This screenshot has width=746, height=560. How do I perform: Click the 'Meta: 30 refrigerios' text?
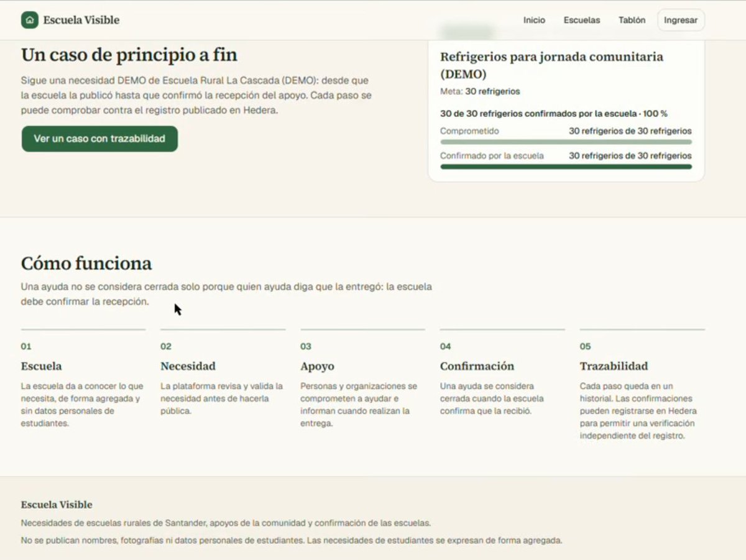480,91
